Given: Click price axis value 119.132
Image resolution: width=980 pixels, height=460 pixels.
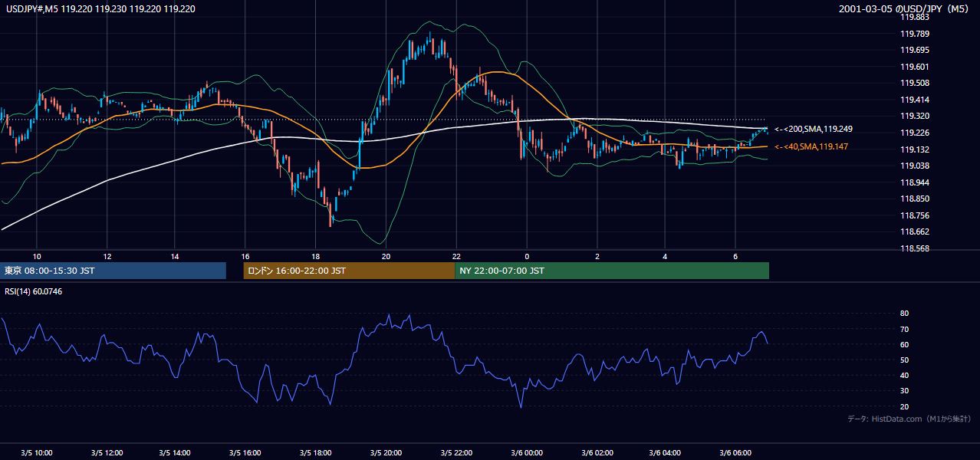Looking at the screenshot, I should pos(914,149).
